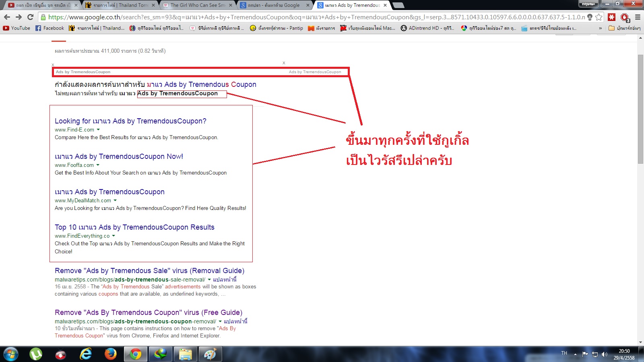Viewport: 644px width, 362px height.
Task: Click the page scrollbar thumb
Action: point(640,109)
